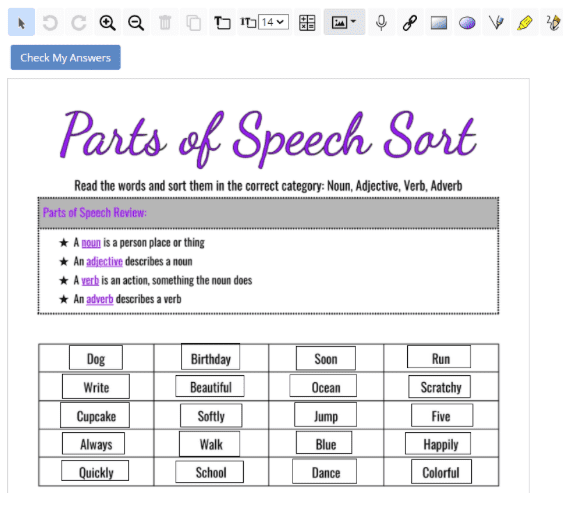Open the insert image dropdown
The height and width of the screenshot is (505, 572).
click(344, 22)
